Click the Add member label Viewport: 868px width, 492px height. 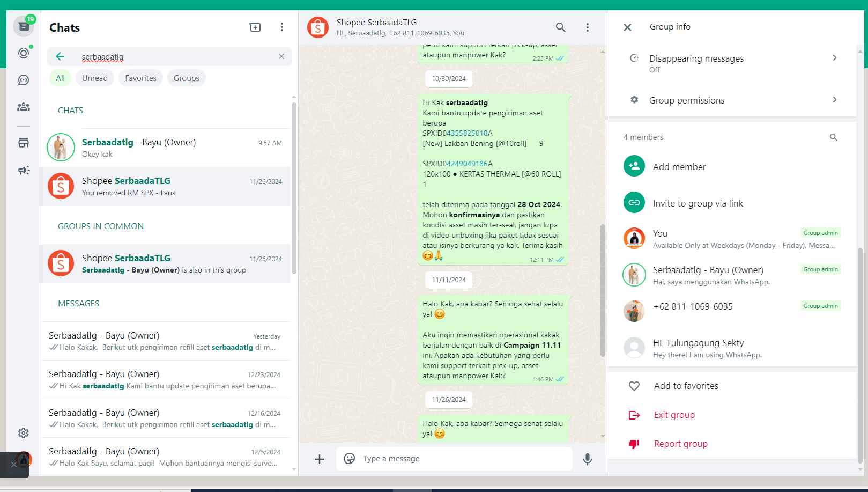(679, 167)
